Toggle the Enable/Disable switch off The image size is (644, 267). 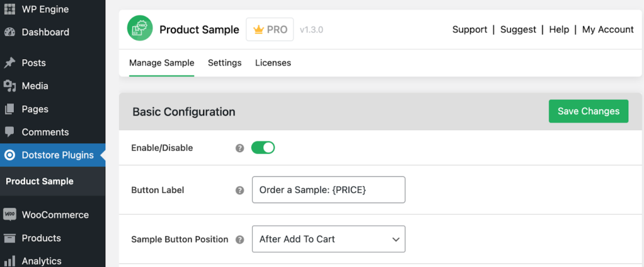(x=263, y=148)
